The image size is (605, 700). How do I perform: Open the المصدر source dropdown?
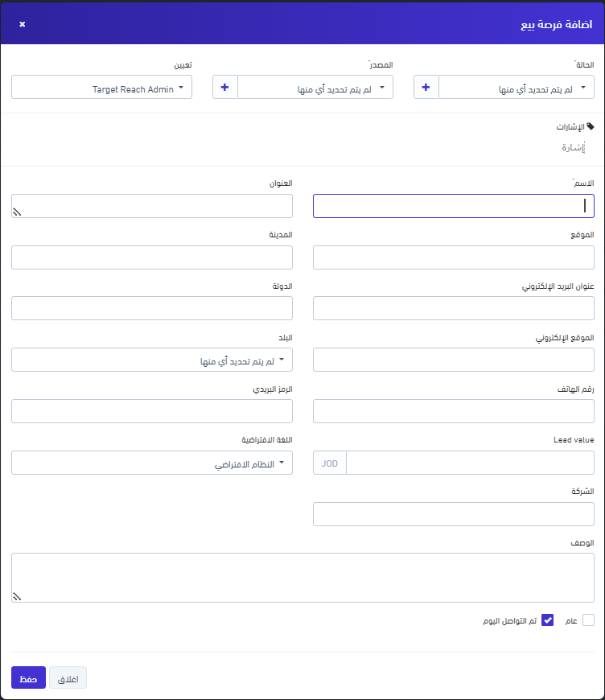tap(315, 87)
